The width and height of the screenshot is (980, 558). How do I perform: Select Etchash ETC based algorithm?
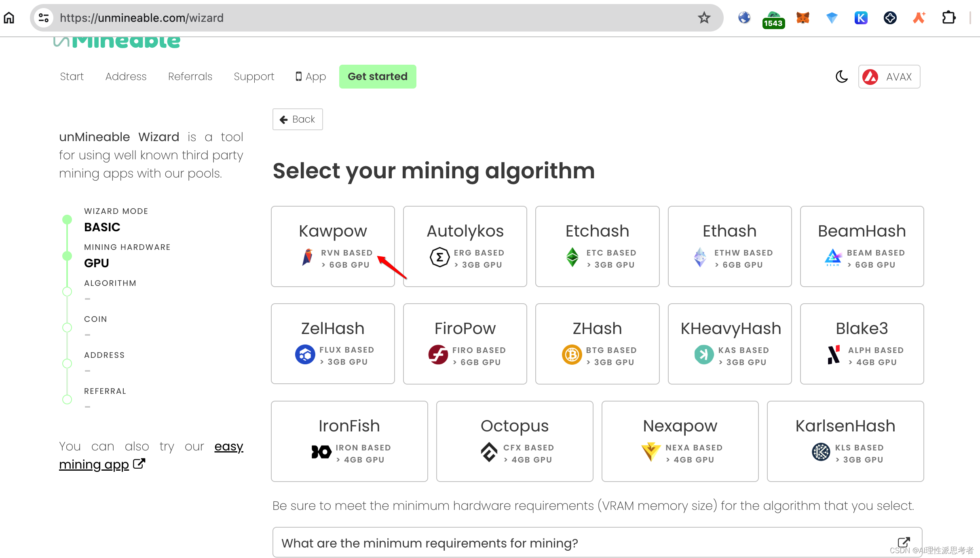point(597,246)
